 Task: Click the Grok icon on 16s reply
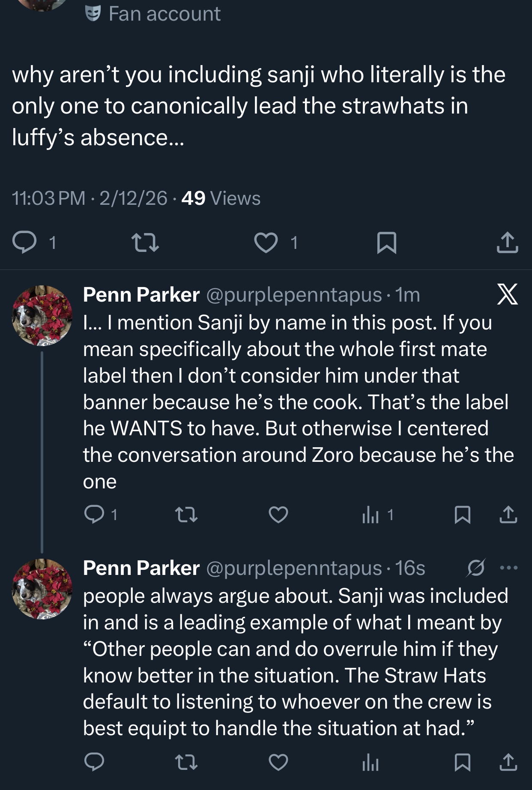[x=476, y=568]
